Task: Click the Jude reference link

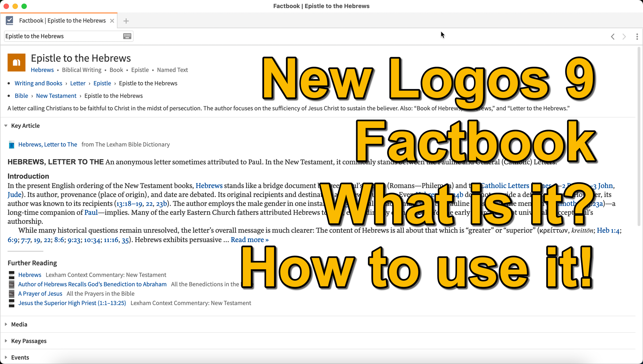Action: click(x=14, y=195)
